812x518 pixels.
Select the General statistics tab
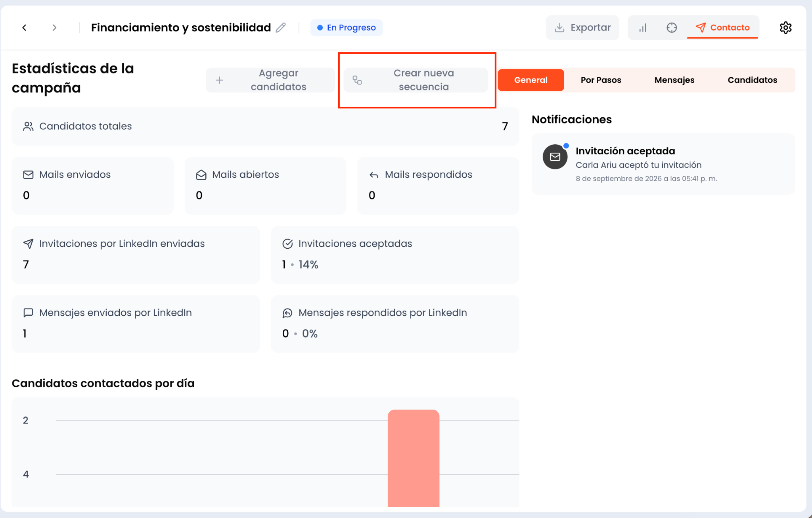click(531, 80)
